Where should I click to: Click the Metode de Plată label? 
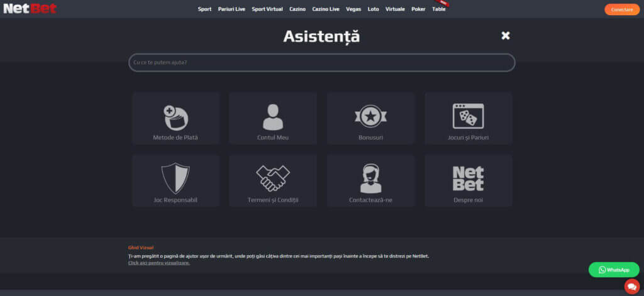pos(175,138)
